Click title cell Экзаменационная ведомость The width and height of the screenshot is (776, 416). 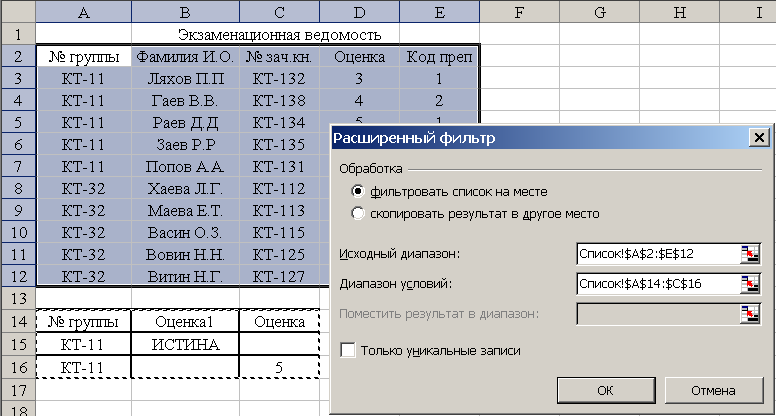point(280,35)
